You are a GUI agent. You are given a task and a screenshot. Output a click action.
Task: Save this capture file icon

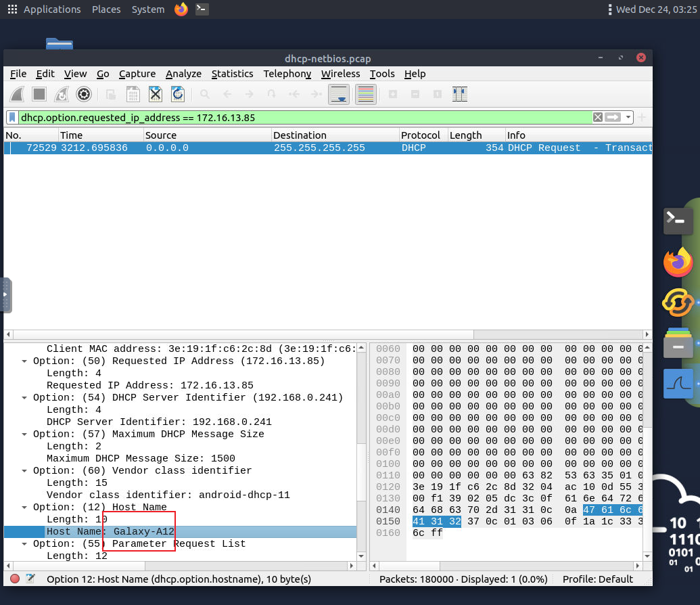133,94
